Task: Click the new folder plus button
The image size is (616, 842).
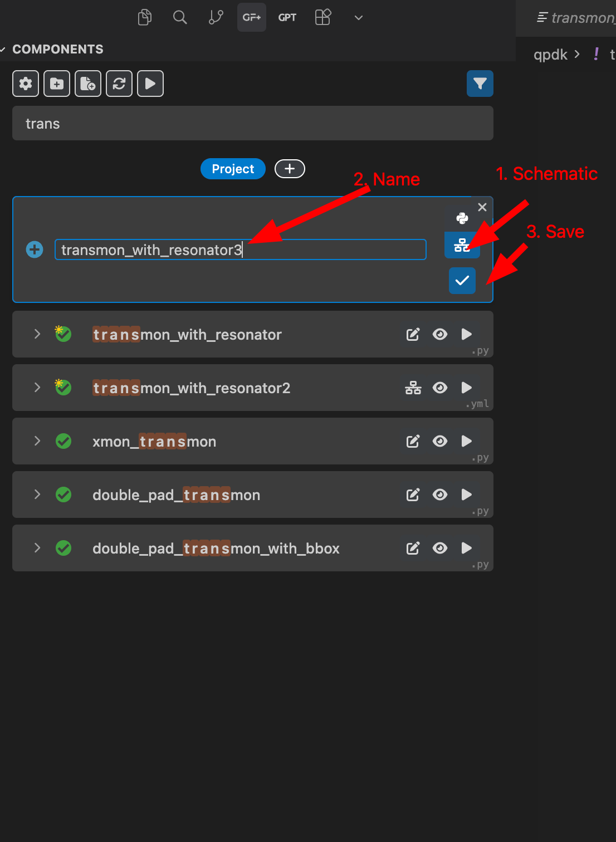Action: 57,84
